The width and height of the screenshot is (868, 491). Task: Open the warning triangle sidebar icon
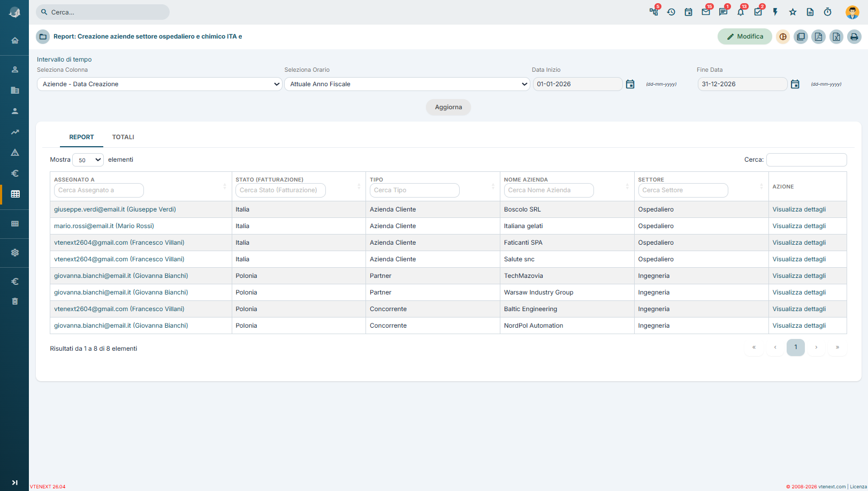click(15, 153)
